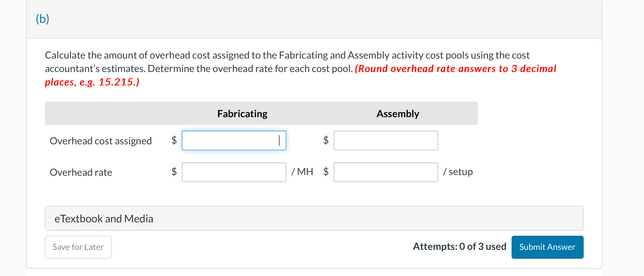Select the Assembly column header
Screen dimensions: 644x276
(398, 114)
